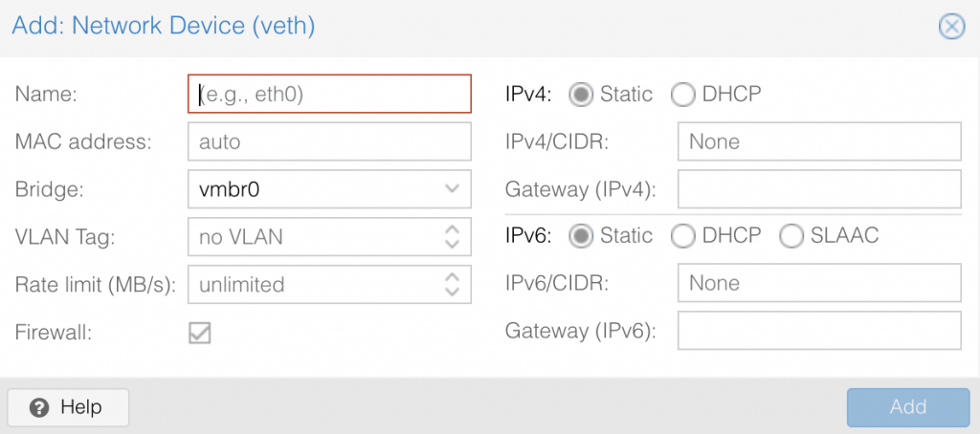The width and height of the screenshot is (980, 434).
Task: Click the Gateway (IPv6) input field
Action: tap(819, 331)
